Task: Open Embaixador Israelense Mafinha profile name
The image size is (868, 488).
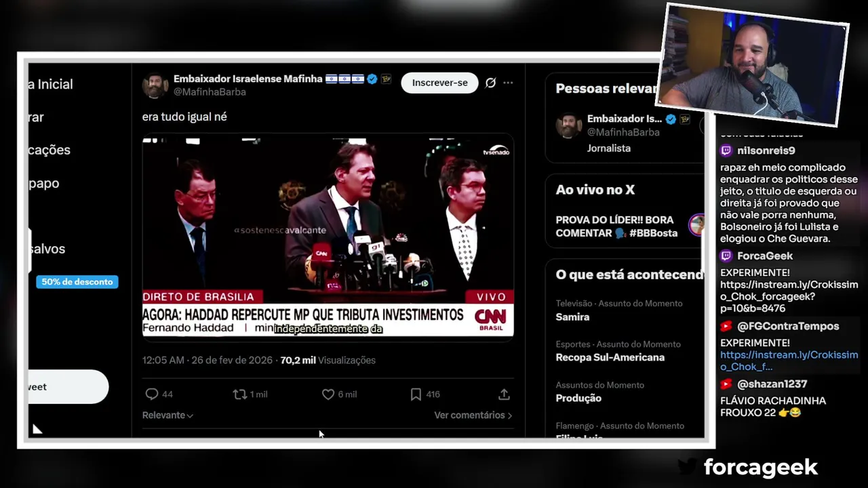Action: 248,79
